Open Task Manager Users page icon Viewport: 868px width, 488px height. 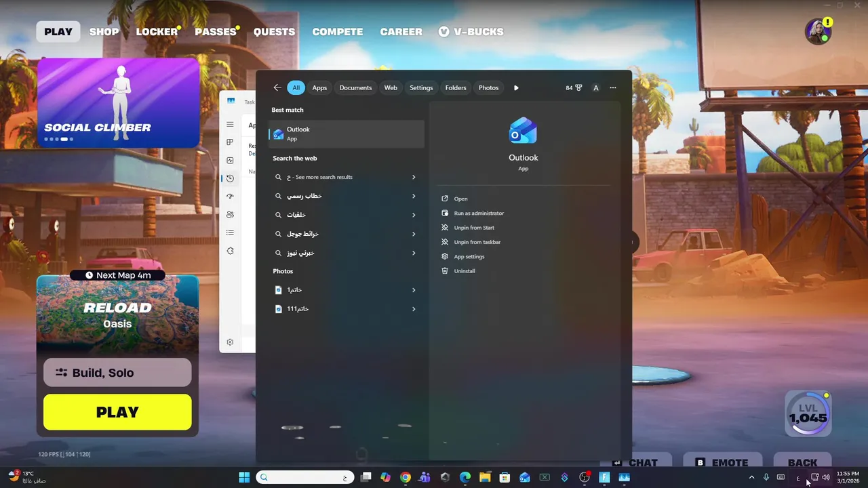[x=230, y=214]
